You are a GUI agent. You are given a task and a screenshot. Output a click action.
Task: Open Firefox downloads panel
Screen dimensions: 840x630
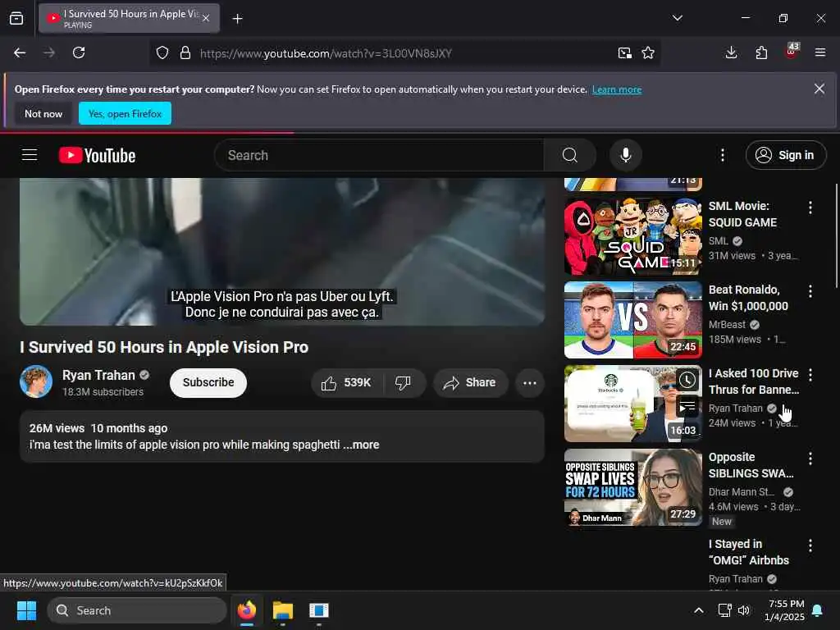(731, 52)
